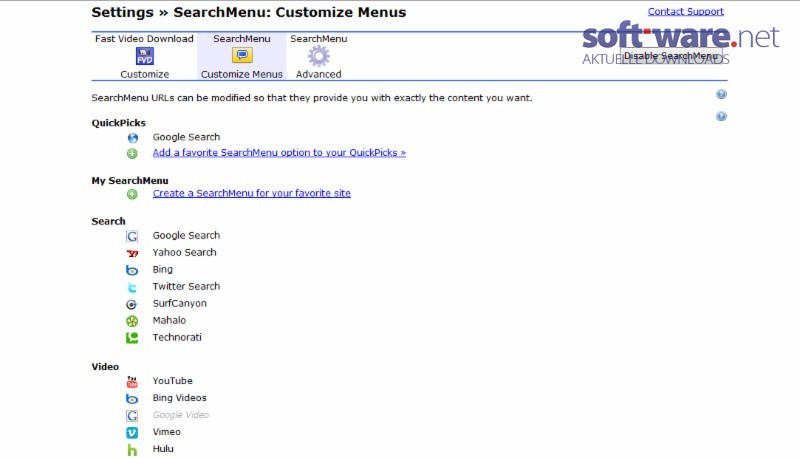Select the greyed-out Google Video entry
The image size is (800, 458).
(x=181, y=415)
